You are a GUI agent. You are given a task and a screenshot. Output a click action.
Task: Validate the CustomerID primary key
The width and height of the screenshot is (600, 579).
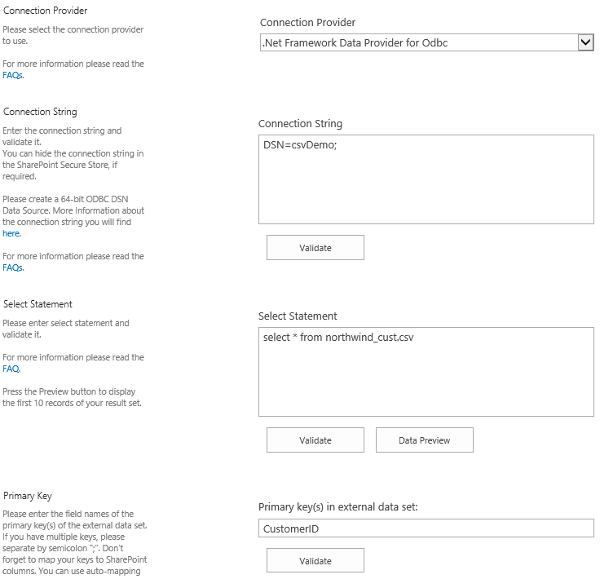click(x=315, y=561)
